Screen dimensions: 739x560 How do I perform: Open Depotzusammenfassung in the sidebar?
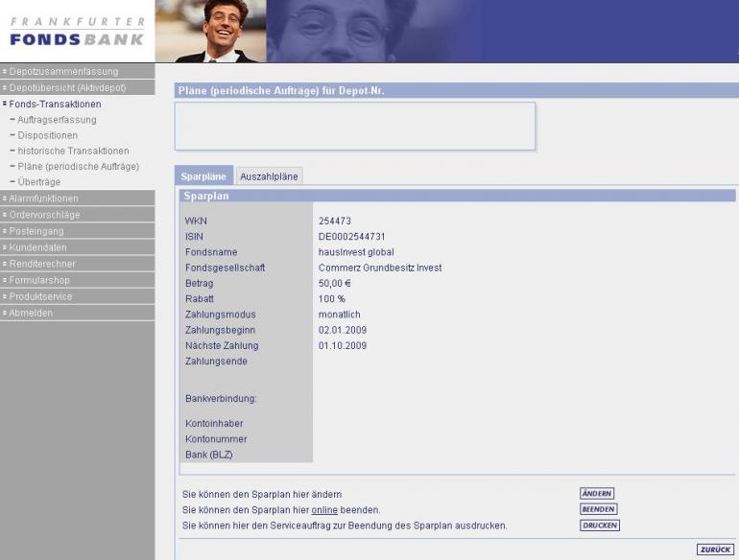click(78, 72)
